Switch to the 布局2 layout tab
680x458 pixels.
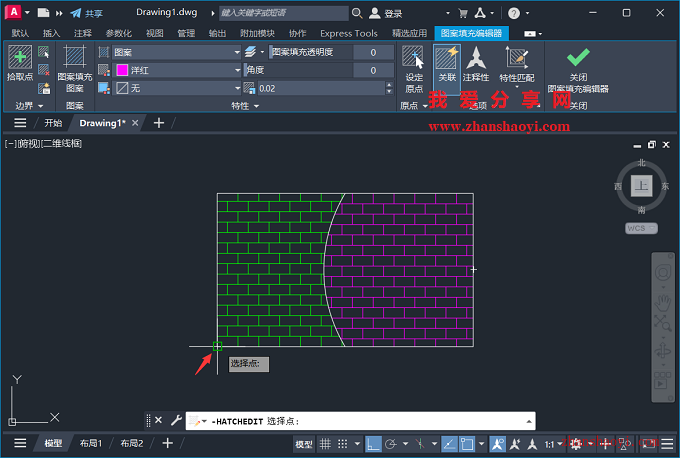(x=131, y=443)
